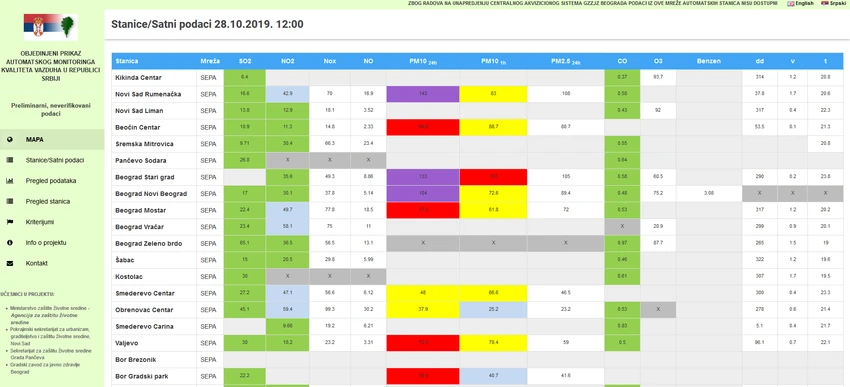Click the flag icon next to Kriterijumi
Viewport: 850px width, 387px height.
coord(10,222)
